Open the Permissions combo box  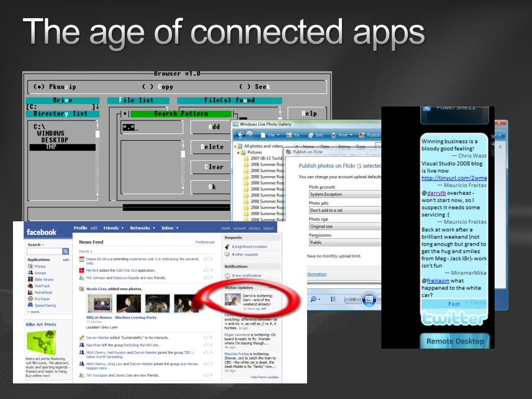coord(345,242)
